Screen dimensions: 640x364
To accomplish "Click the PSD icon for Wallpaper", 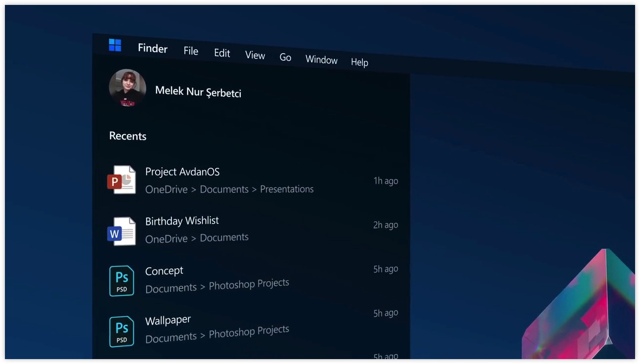I will (122, 332).
